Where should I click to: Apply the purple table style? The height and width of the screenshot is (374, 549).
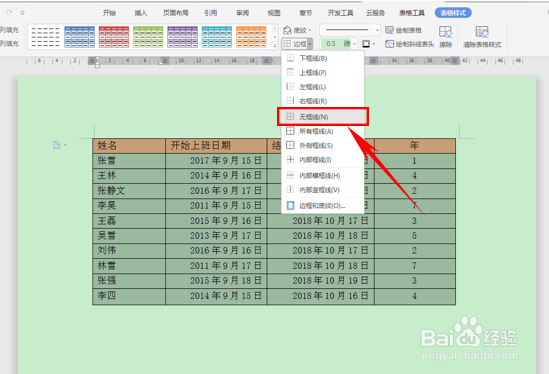[182, 37]
